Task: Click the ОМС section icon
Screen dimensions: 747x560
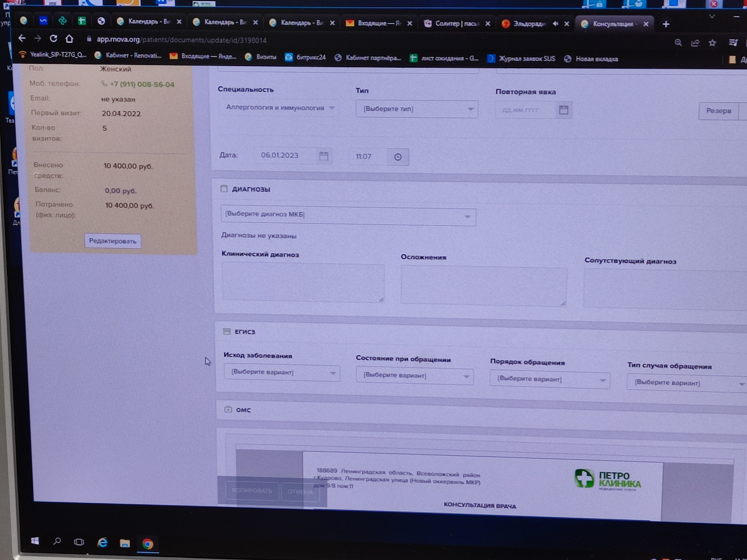Action: coord(228,409)
